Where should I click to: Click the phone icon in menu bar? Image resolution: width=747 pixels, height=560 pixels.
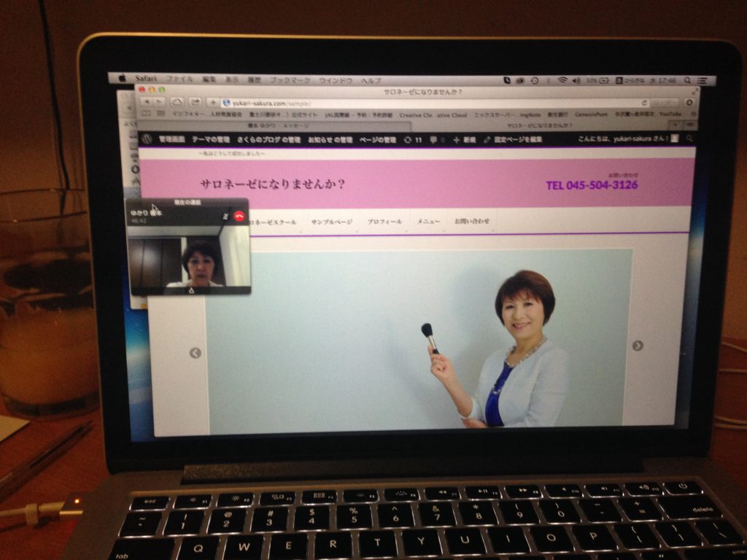point(508,80)
